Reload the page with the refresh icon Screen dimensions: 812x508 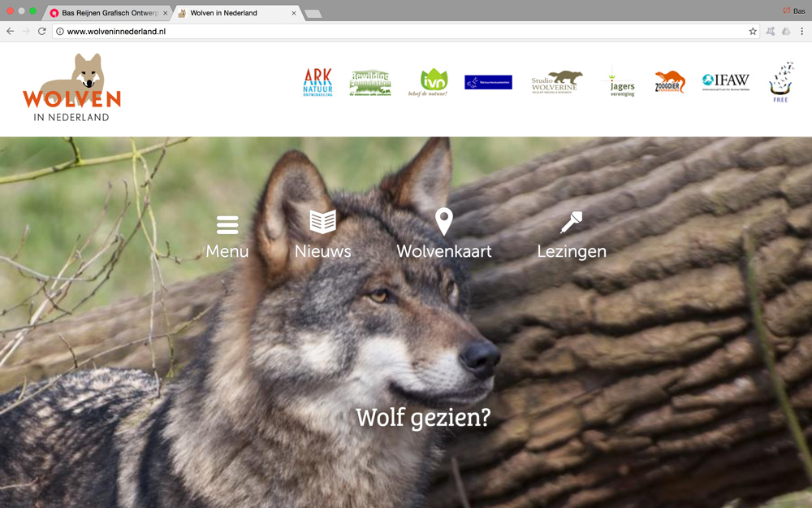(41, 31)
